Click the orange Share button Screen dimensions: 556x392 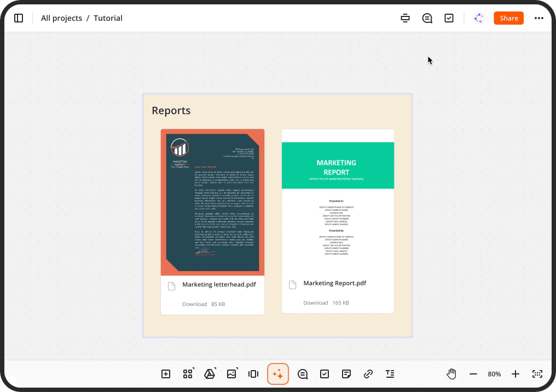tap(508, 18)
